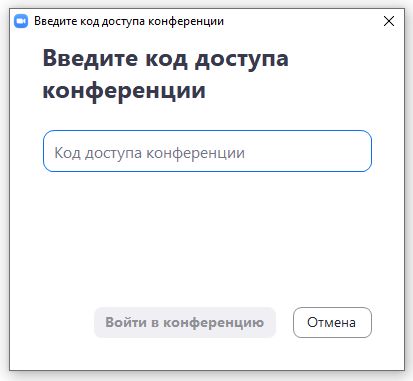Image resolution: width=413 pixels, height=381 pixels.
Task: Click the blank area below the passcode field
Action: pyautogui.click(x=207, y=238)
